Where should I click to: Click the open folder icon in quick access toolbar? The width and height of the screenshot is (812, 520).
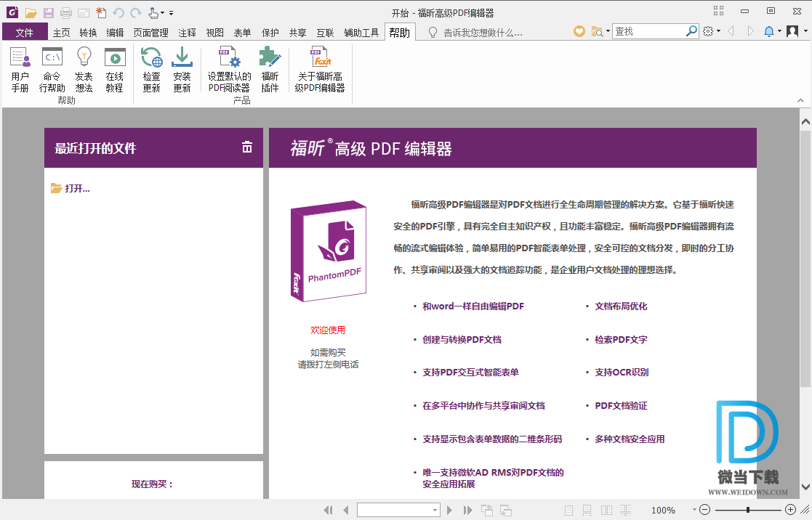pyautogui.click(x=31, y=12)
